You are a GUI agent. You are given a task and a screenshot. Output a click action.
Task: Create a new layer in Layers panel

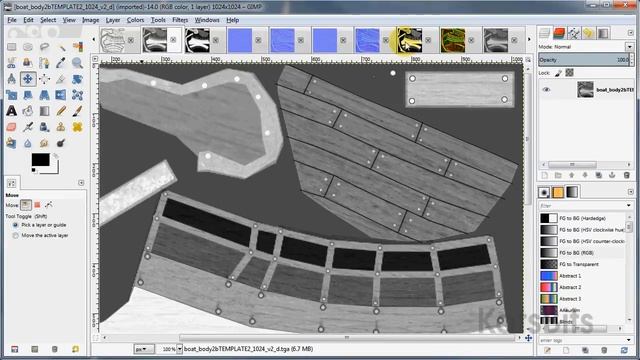point(544,175)
